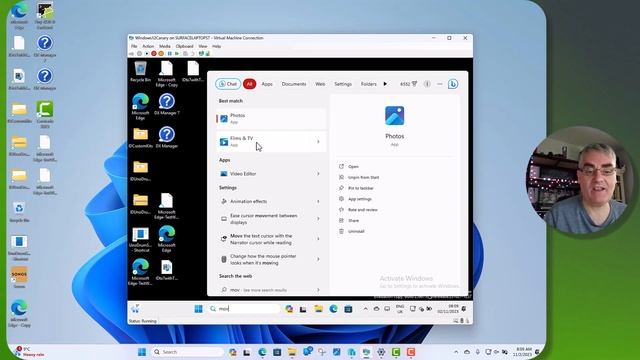Image resolution: width=640 pixels, height=360 pixels.
Task: Switch to Web search filter
Action: [320, 84]
